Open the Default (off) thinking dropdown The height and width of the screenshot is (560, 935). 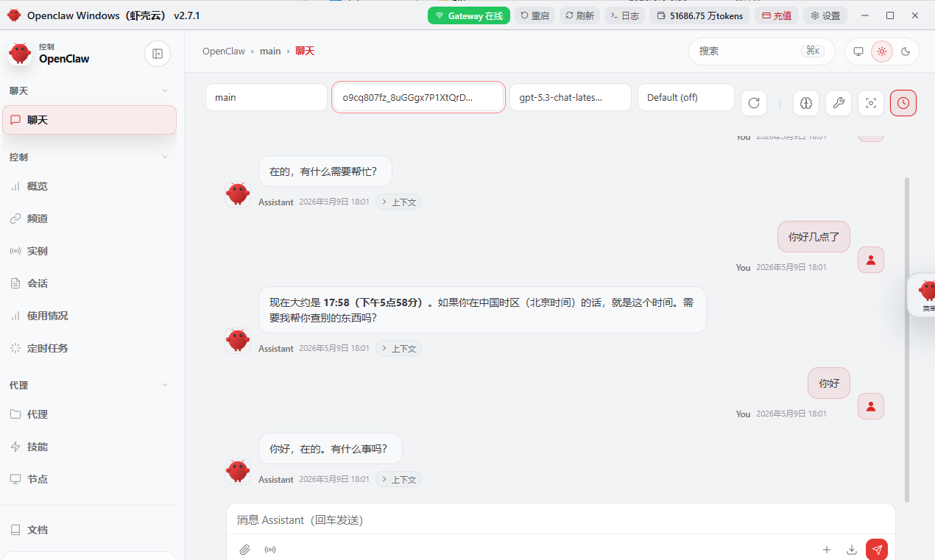tap(686, 97)
